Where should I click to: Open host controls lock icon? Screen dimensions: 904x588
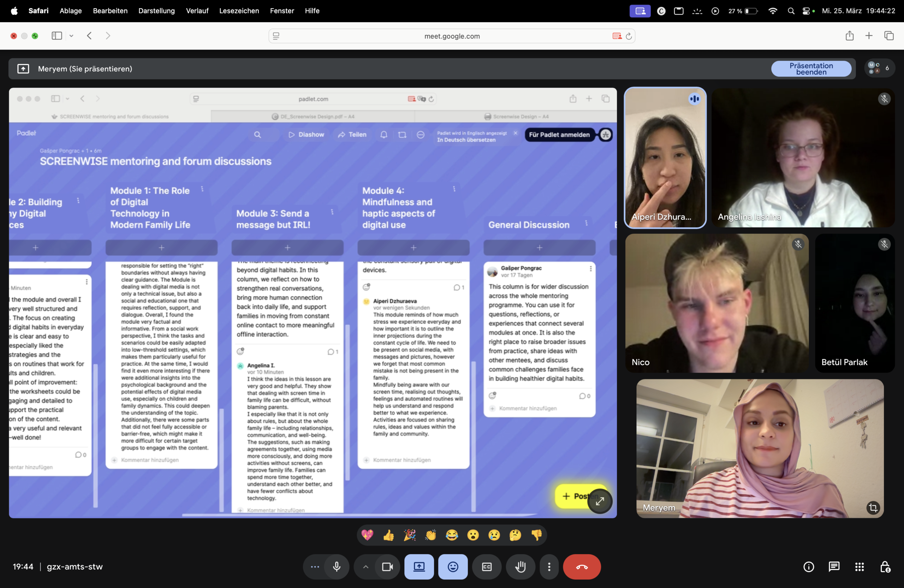point(885,567)
